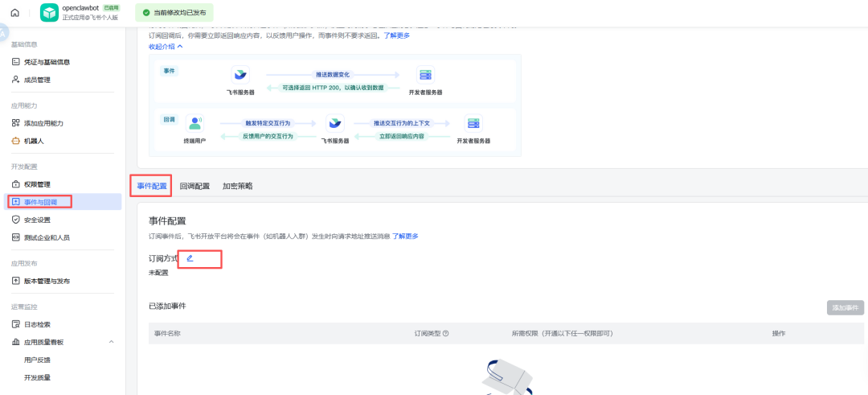Collapse 应用质量看板 chevron

(111, 342)
